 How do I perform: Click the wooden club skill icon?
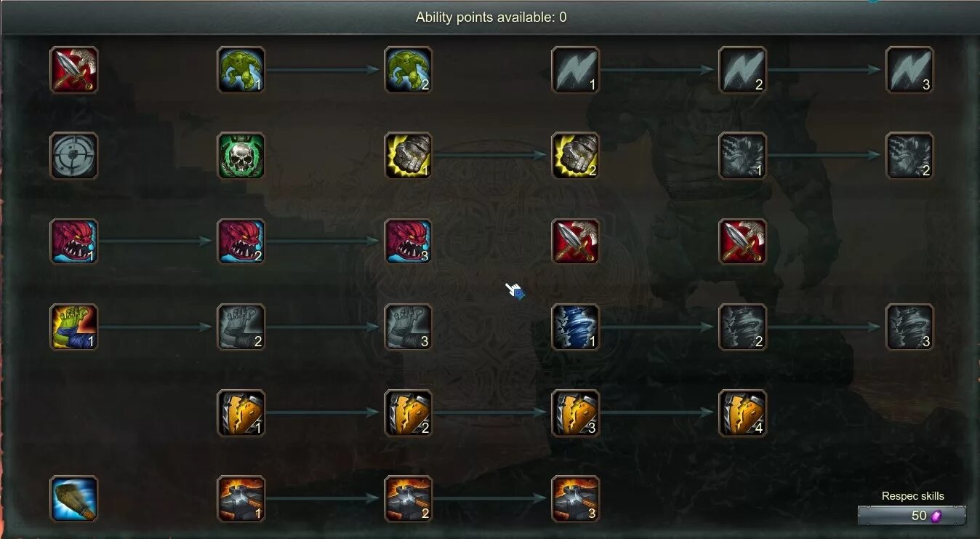[73, 499]
